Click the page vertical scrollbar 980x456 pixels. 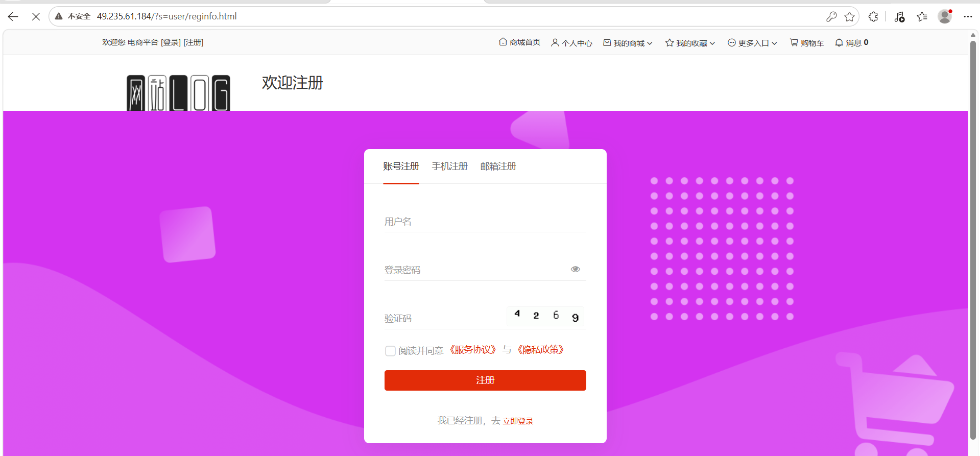[x=973, y=240]
